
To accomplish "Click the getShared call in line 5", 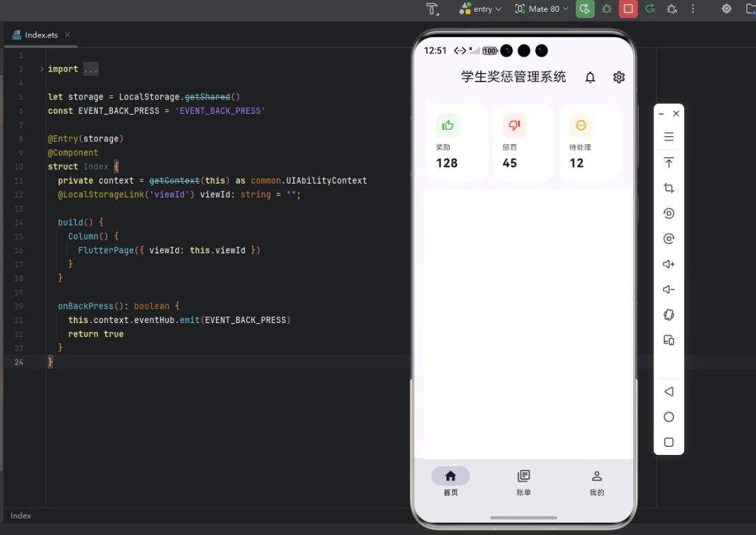I will point(208,97).
